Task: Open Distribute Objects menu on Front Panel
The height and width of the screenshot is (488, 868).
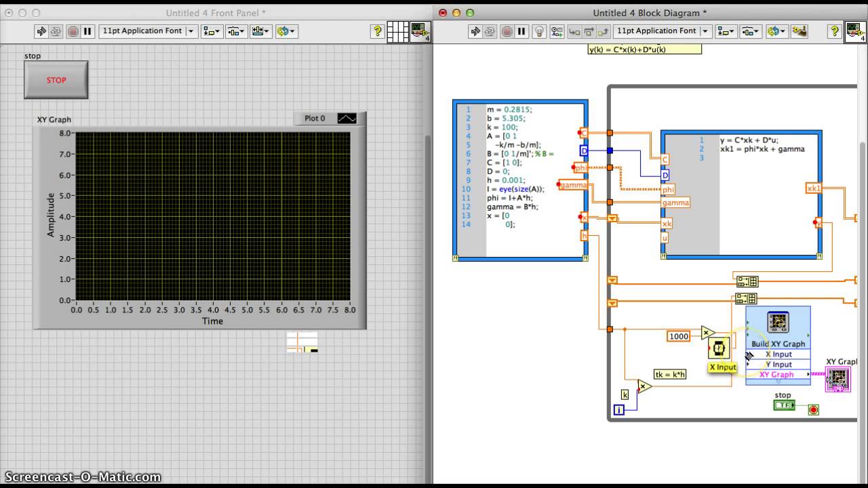Action: click(236, 31)
